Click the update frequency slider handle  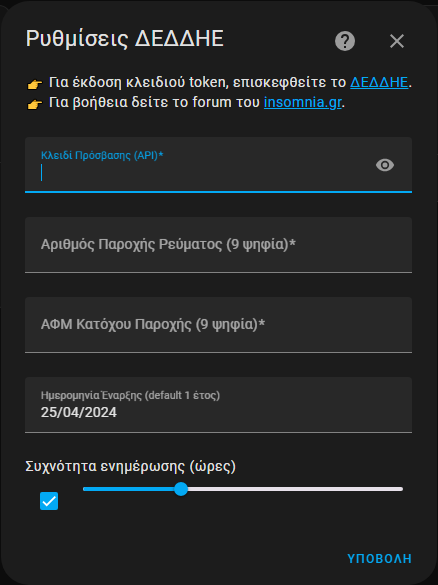181,489
